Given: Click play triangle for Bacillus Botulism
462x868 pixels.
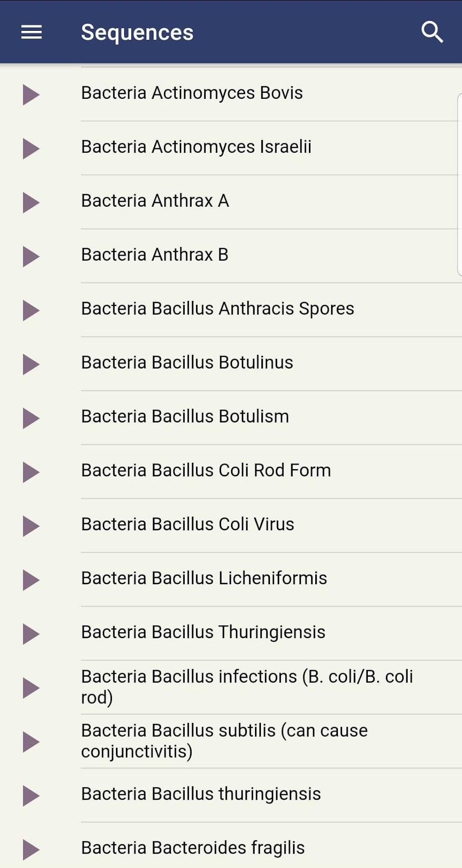Looking at the screenshot, I should (x=31, y=418).
